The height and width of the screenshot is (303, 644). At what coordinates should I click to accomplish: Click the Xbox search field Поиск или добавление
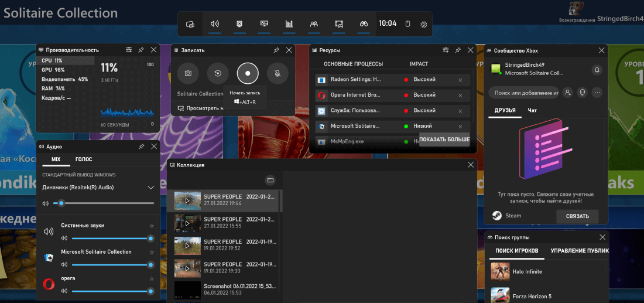pyautogui.click(x=523, y=93)
